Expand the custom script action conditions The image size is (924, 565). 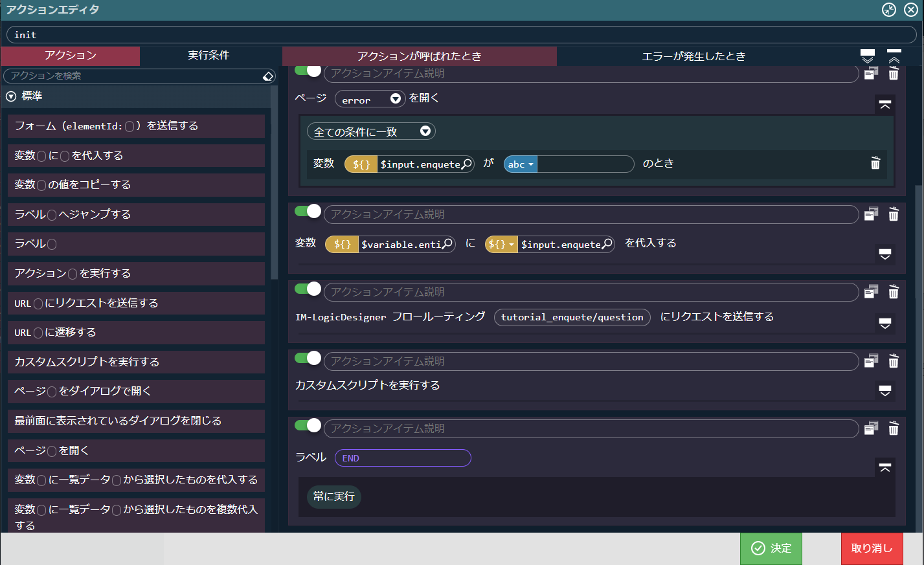(x=885, y=390)
